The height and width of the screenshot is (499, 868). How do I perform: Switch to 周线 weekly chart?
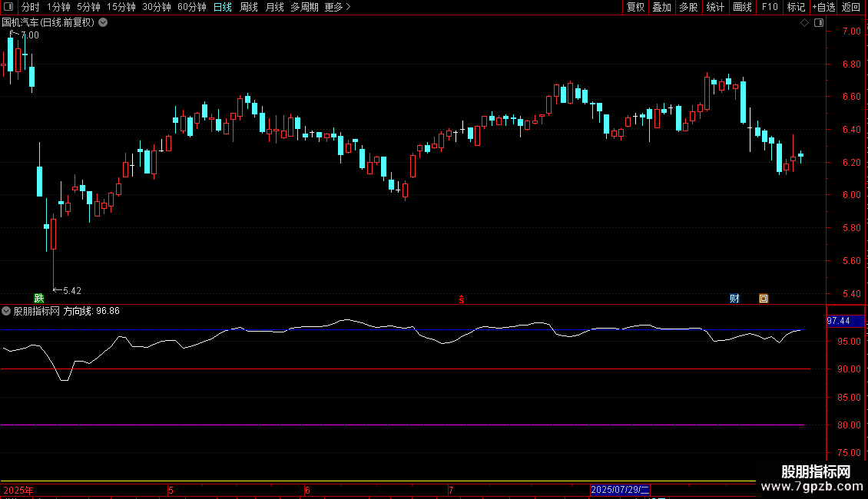coord(249,7)
